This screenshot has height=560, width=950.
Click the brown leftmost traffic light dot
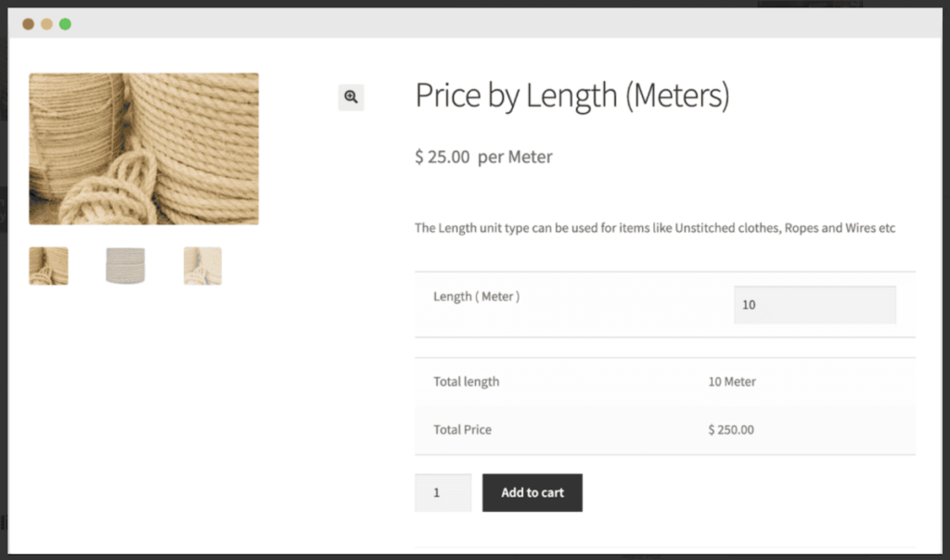click(x=28, y=23)
